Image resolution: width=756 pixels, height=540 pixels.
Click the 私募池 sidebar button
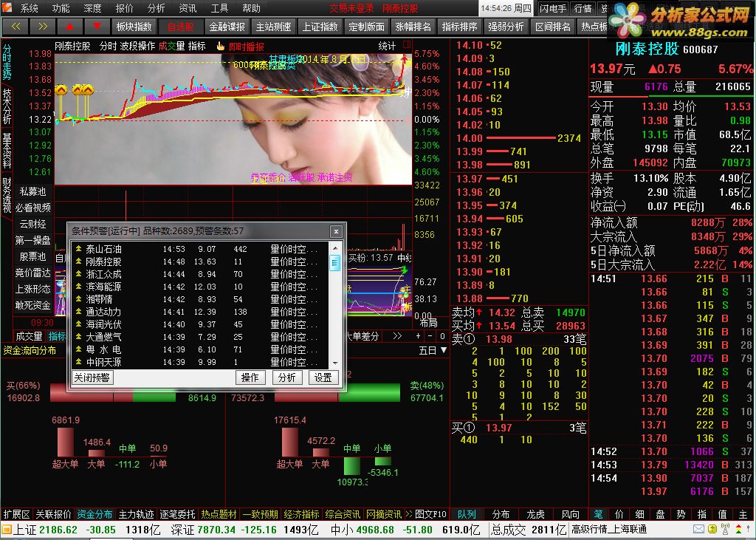coord(32,191)
